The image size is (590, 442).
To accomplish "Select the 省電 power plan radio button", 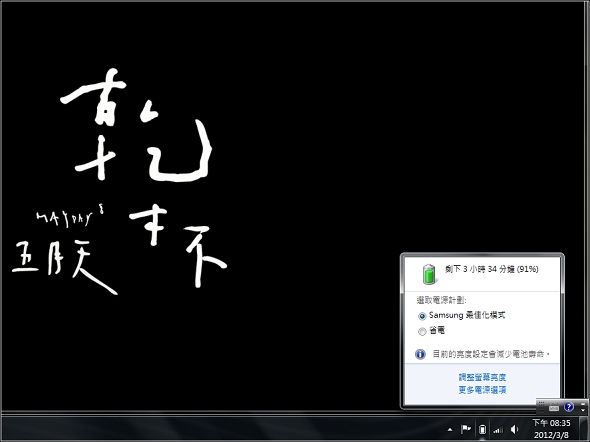I will tap(422, 331).
